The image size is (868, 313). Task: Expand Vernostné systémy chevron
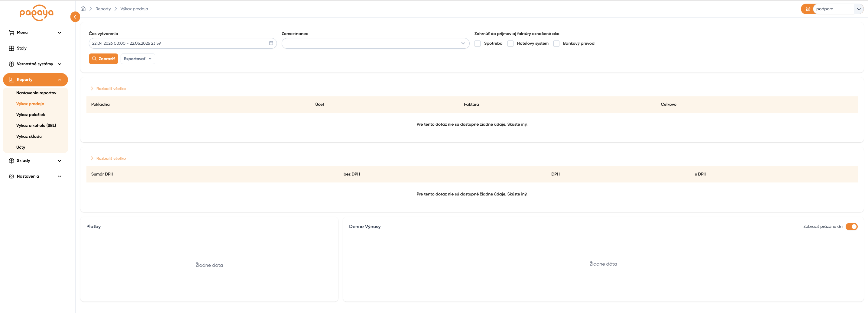[x=60, y=64]
